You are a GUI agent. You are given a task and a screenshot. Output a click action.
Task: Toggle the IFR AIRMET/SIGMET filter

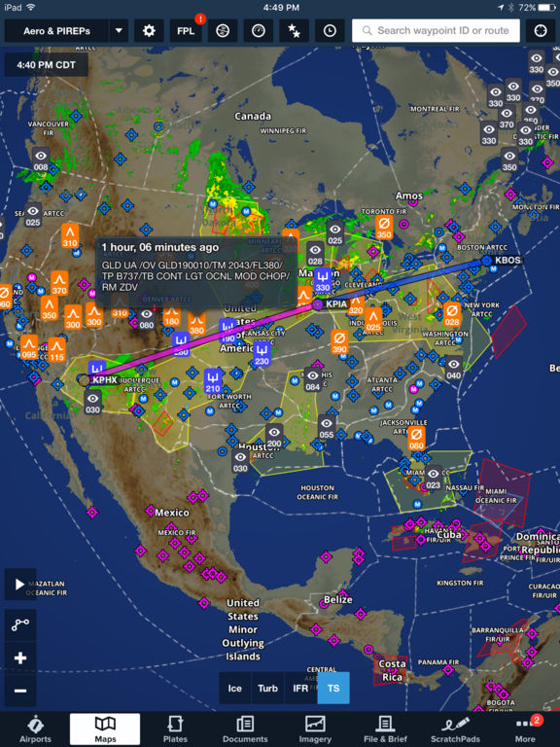[x=300, y=688]
